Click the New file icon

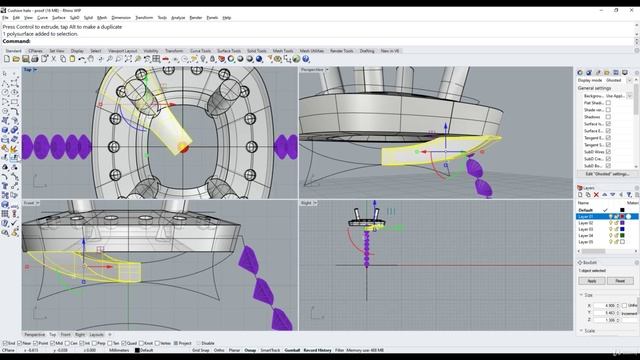click(7, 59)
